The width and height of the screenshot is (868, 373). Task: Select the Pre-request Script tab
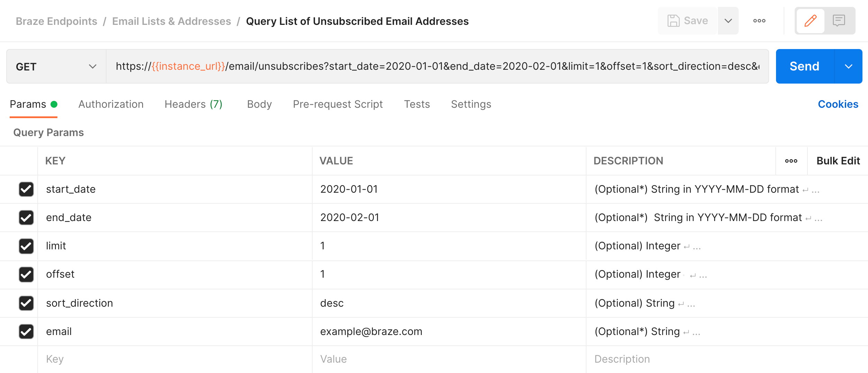click(x=338, y=104)
